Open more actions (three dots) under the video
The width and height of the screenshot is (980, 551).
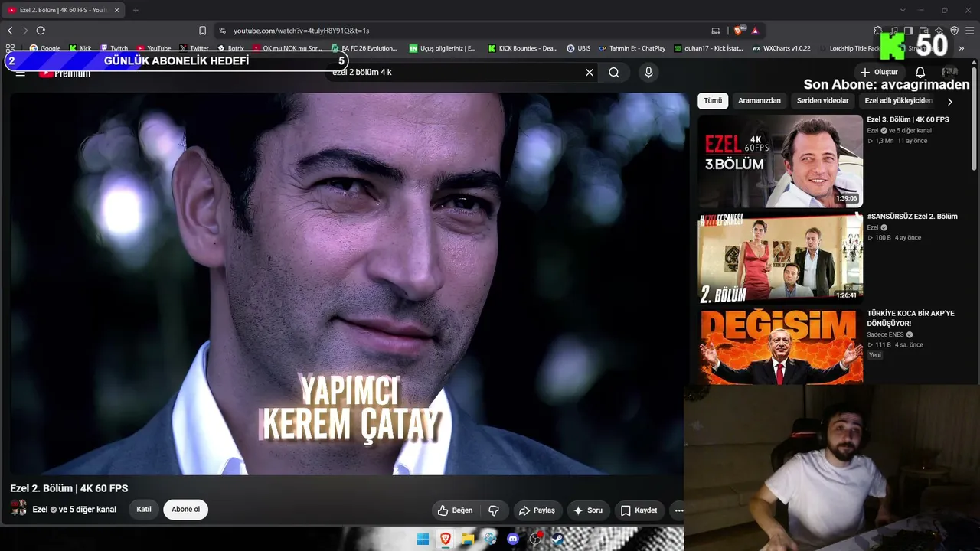click(x=678, y=510)
